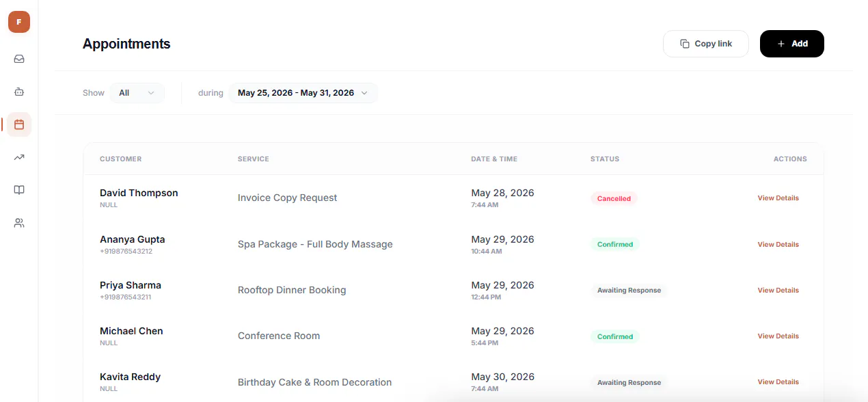View Details for Kavita Reddy
This screenshot has width=868, height=402.
[x=778, y=382]
